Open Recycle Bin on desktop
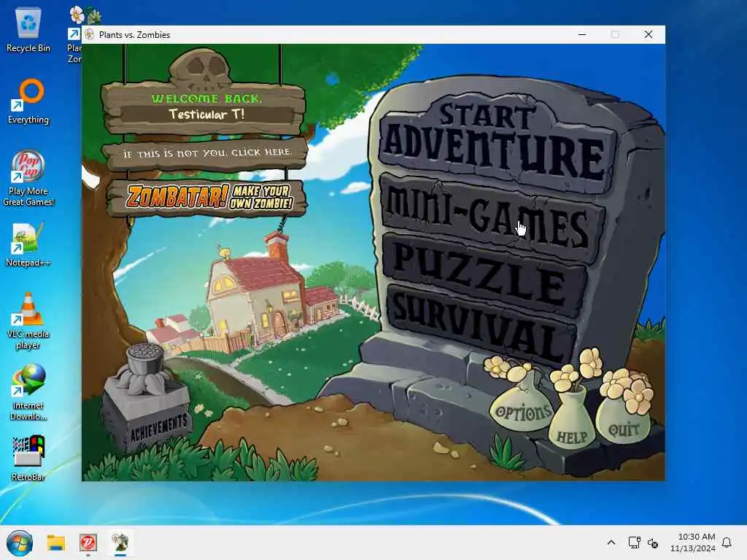The height and width of the screenshot is (560, 747). tap(28, 29)
